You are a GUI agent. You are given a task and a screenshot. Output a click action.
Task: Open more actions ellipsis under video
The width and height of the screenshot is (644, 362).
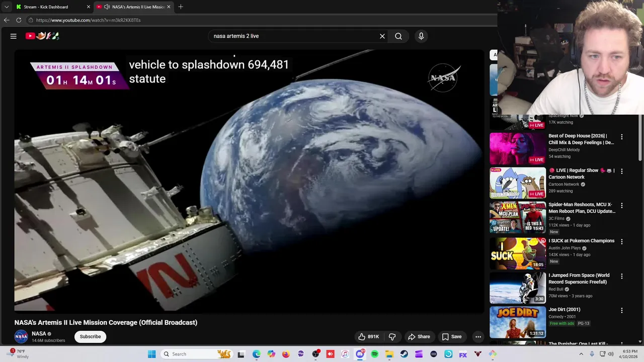pos(478,337)
